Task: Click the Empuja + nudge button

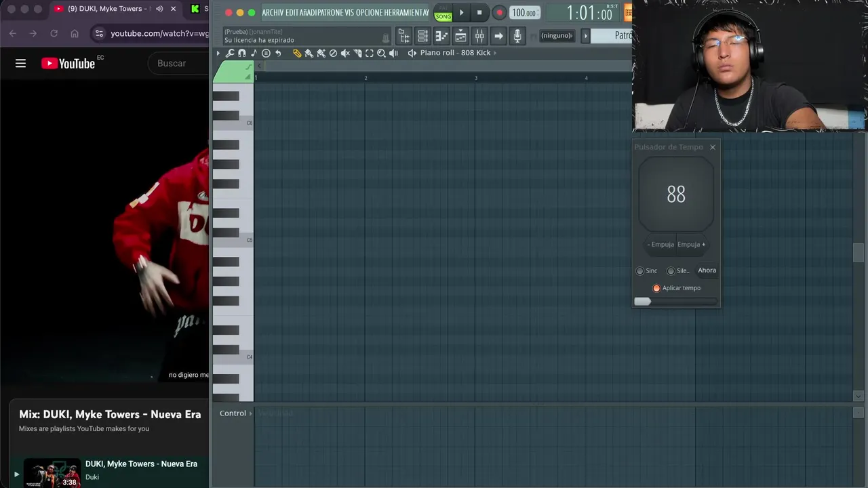Action: click(692, 245)
